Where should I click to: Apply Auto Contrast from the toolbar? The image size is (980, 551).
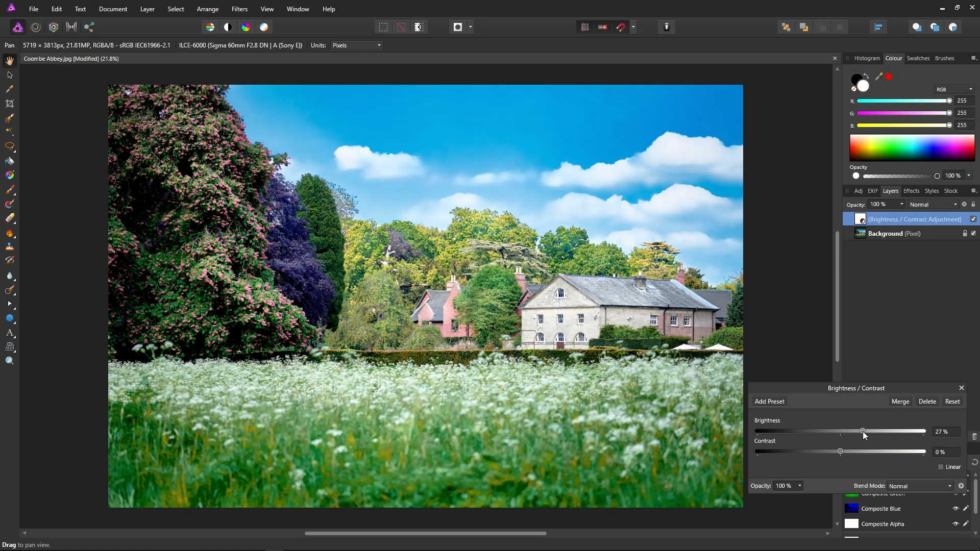[x=228, y=27]
